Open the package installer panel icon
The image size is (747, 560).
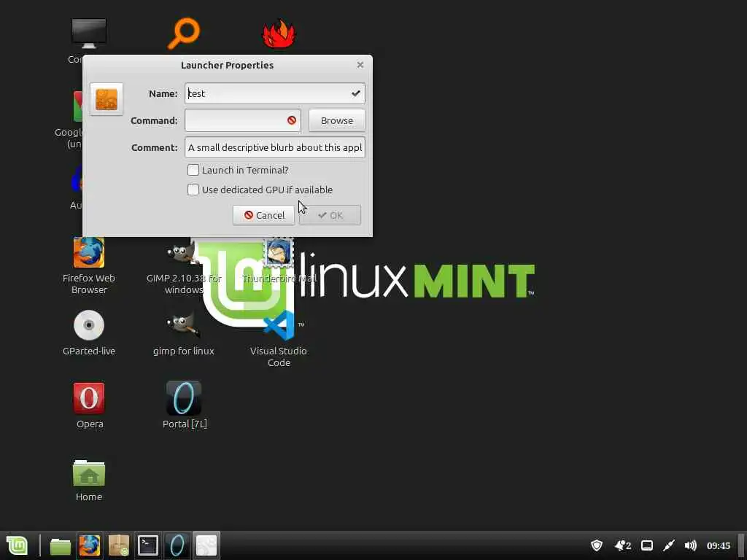coord(119,545)
